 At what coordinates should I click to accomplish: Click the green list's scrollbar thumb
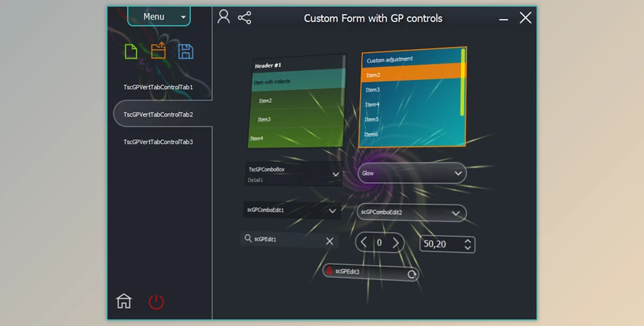click(344, 81)
